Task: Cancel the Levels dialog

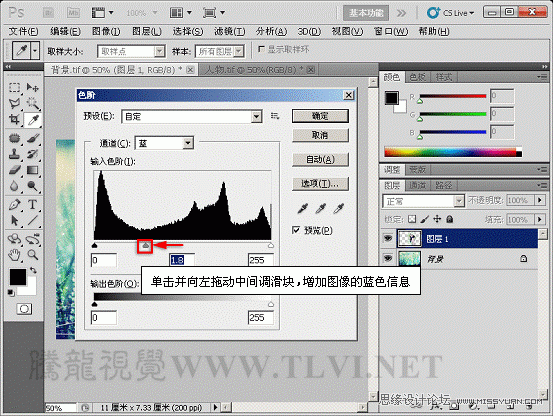Action: pos(320,135)
